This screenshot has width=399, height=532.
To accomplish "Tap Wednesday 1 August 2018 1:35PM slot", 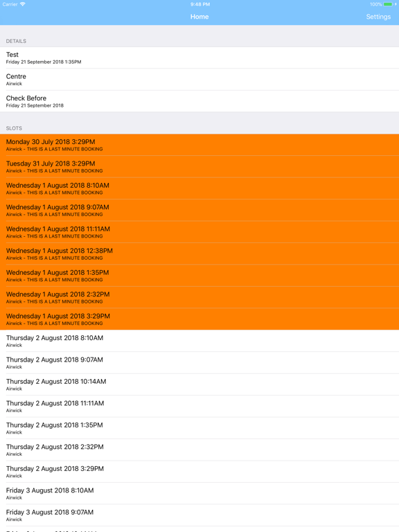I will click(x=199, y=275).
